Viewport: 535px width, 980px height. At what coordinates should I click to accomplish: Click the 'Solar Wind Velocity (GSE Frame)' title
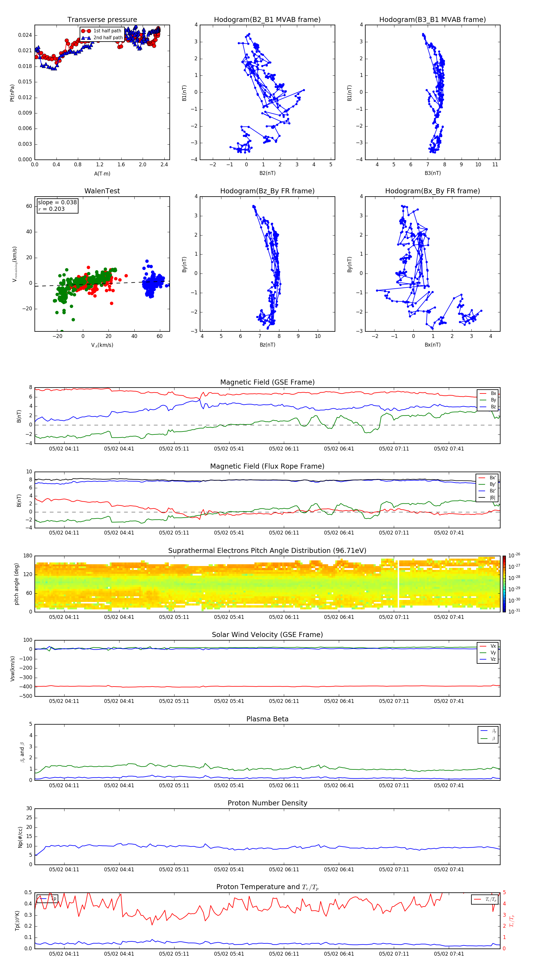coord(267,635)
